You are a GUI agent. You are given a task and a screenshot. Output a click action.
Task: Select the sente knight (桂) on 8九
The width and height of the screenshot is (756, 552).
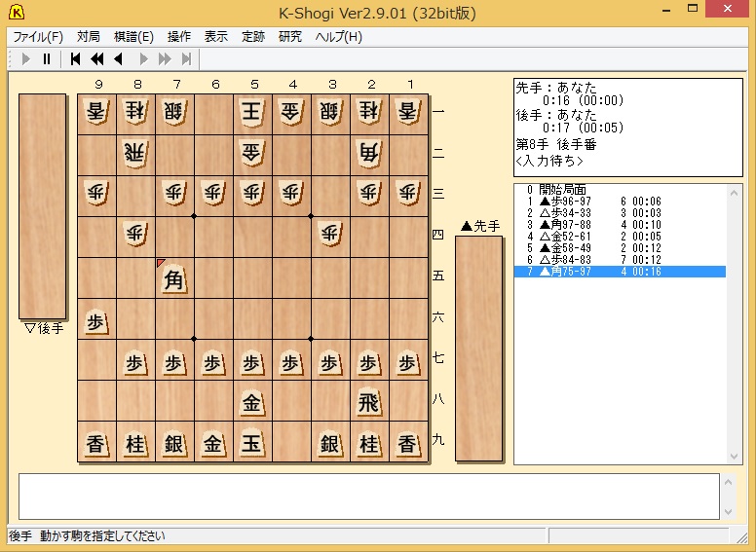point(135,442)
